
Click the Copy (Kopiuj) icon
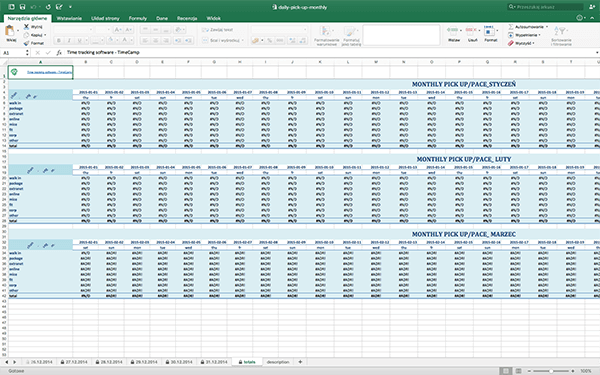coord(26,35)
